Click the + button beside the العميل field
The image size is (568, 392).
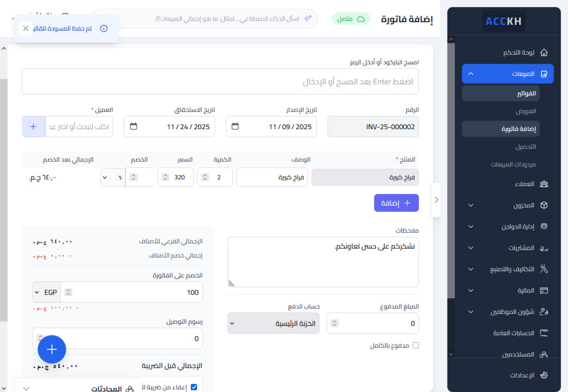[x=33, y=126]
